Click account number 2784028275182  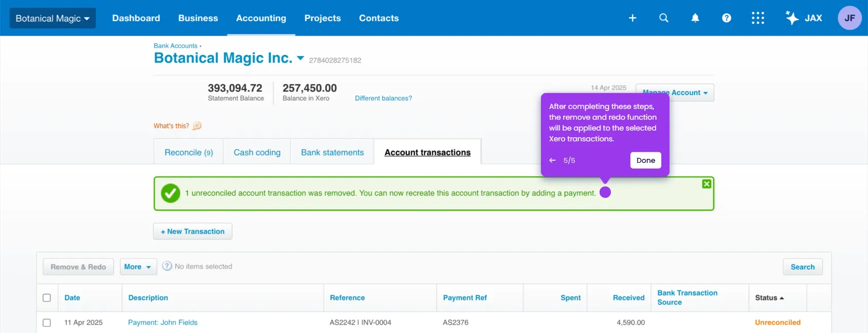[335, 60]
